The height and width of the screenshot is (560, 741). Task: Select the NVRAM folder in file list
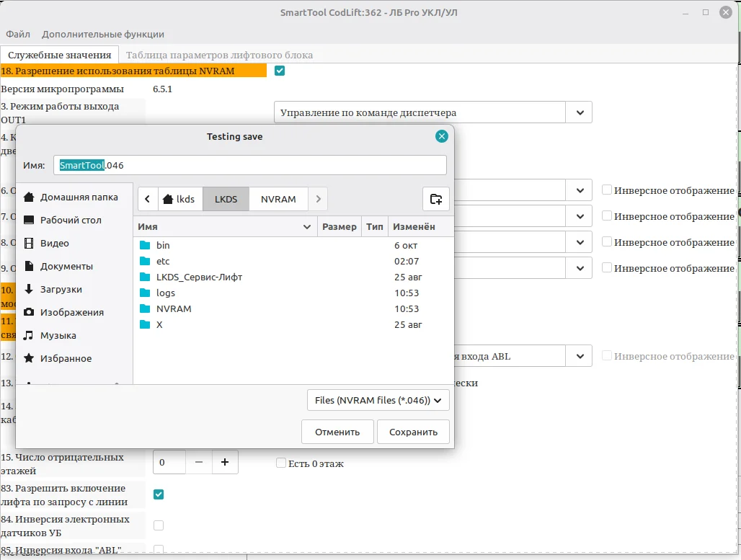coord(293,309)
